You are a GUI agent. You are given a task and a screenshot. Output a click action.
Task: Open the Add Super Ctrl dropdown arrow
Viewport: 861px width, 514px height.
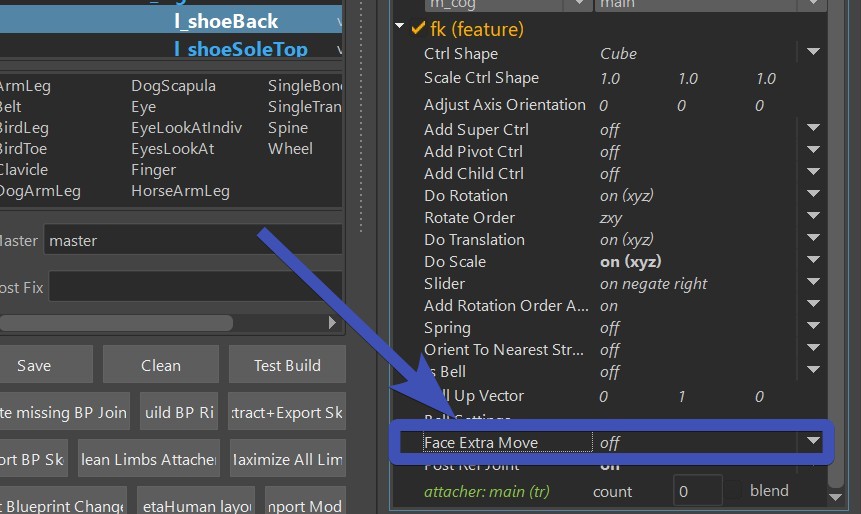coord(813,128)
